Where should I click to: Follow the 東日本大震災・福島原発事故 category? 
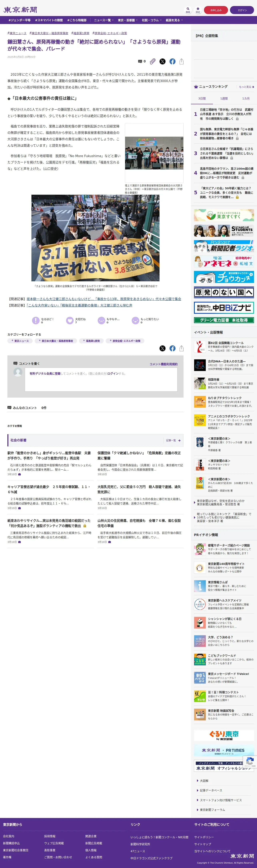tap(56, 341)
